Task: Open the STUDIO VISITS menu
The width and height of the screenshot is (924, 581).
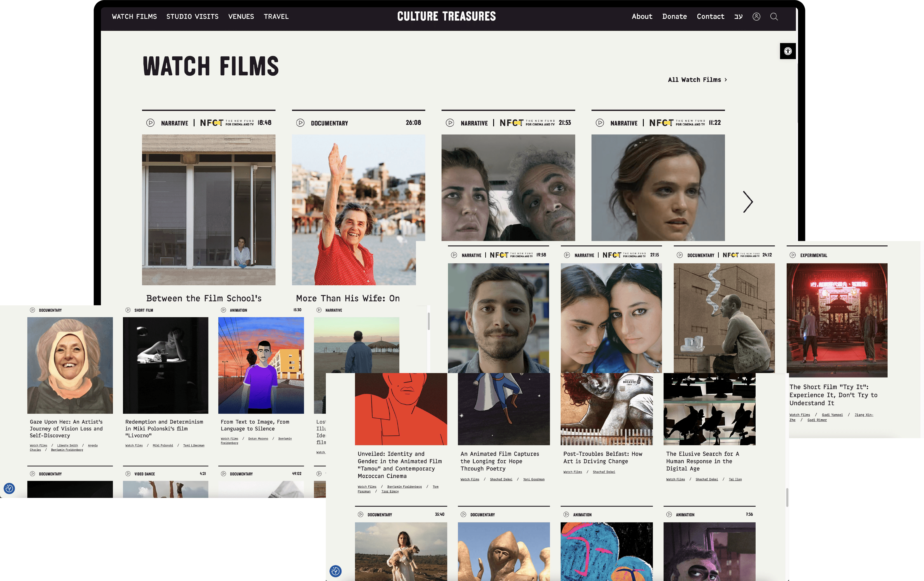Action: point(192,16)
